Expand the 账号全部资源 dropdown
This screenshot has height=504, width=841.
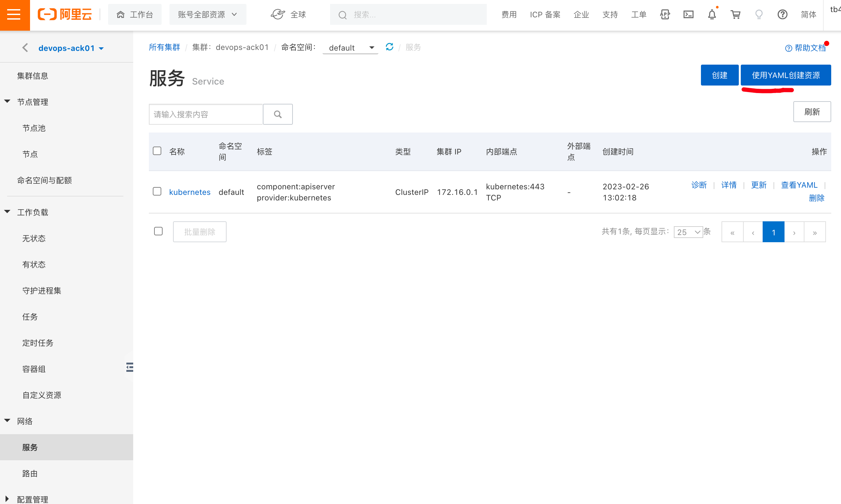pyautogui.click(x=208, y=15)
